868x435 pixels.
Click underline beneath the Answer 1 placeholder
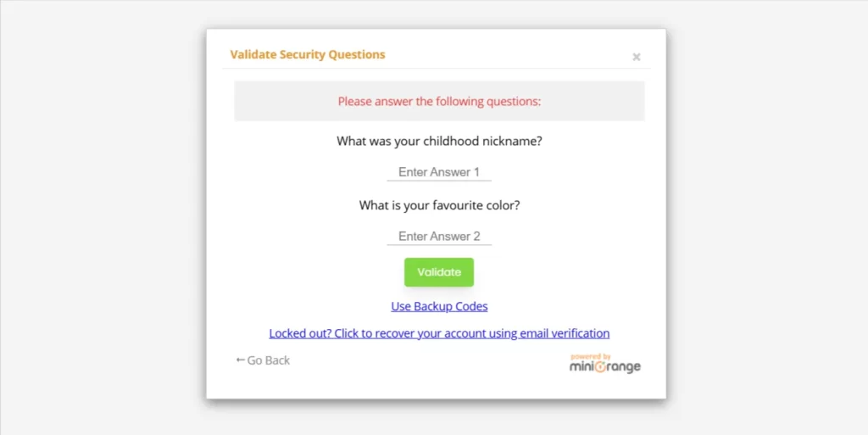[439, 181]
